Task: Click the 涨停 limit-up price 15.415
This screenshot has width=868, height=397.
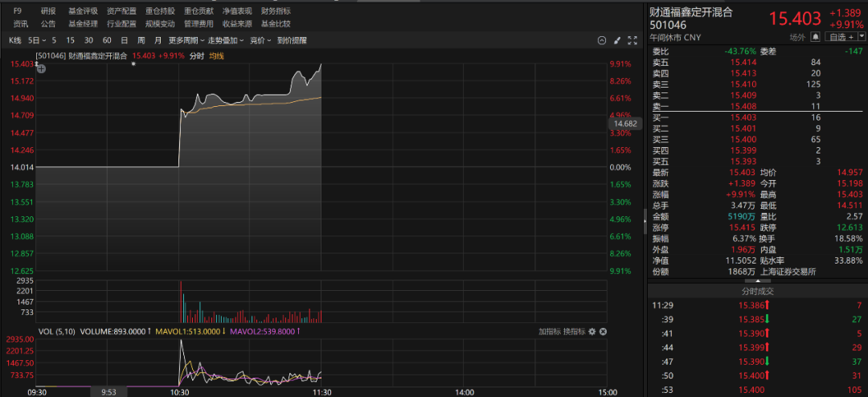Action: point(743,227)
